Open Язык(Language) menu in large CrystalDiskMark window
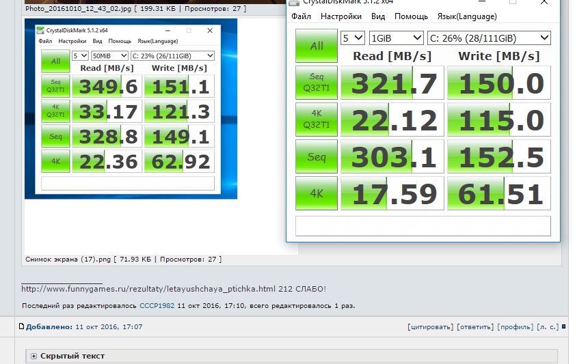Screen dimensions: 588x364 (467, 16)
